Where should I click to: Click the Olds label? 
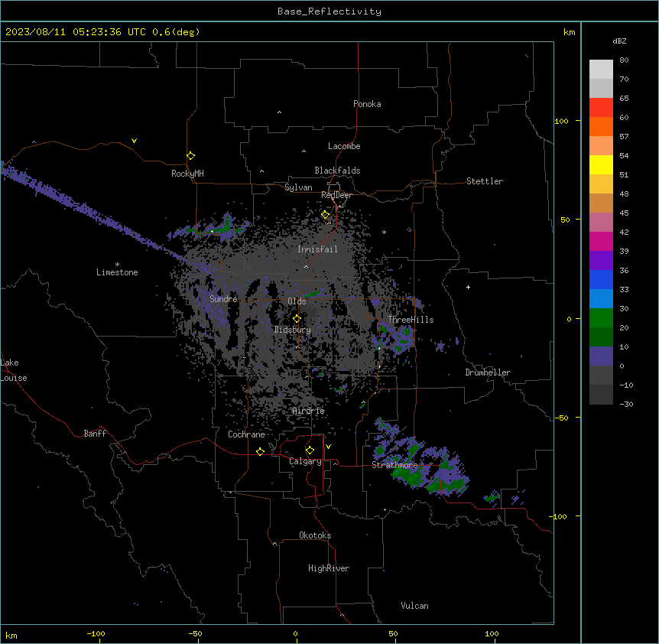tap(297, 301)
